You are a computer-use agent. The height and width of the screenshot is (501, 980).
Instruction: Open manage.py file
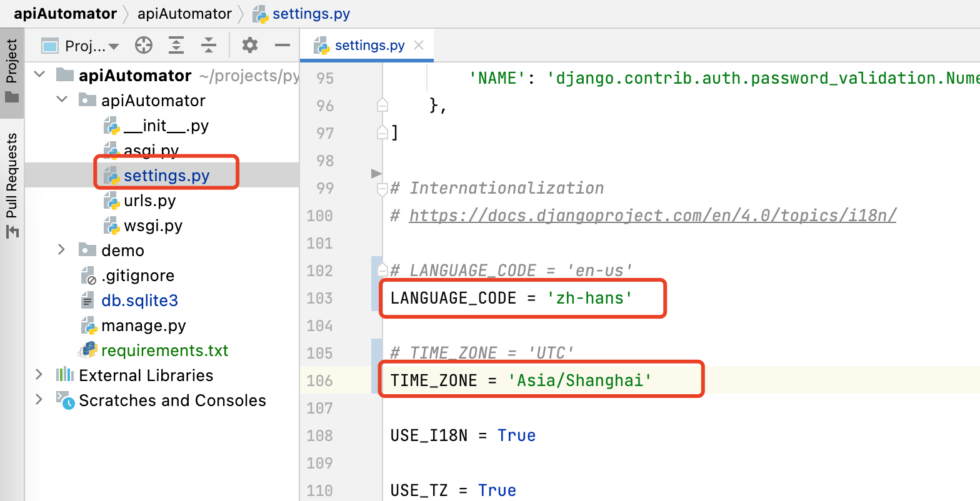click(134, 325)
